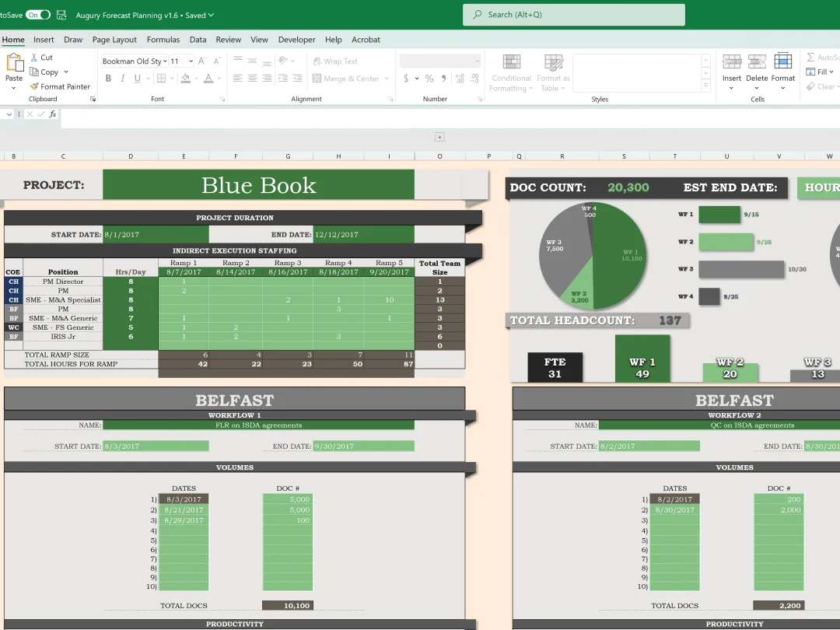The height and width of the screenshot is (630, 840).
Task: Open the Paste options arrow
Action: (x=14, y=88)
